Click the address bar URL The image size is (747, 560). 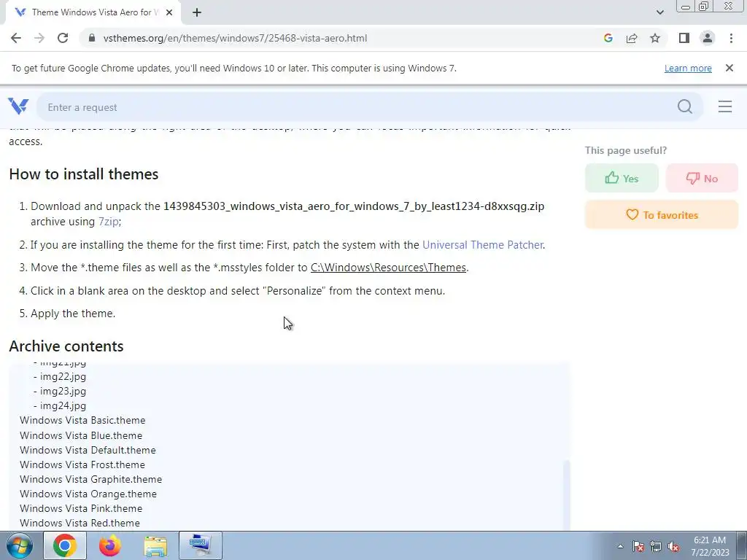pos(235,38)
